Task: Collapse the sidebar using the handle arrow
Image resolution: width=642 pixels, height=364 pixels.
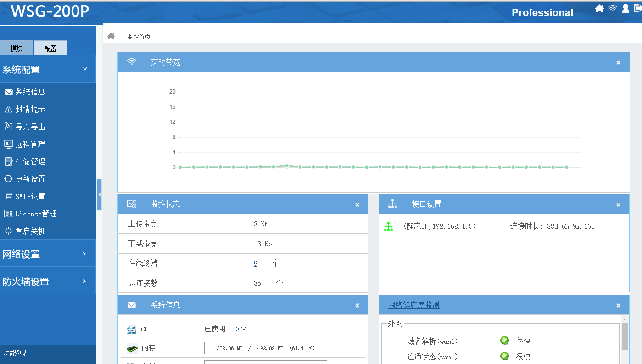Action: (99, 195)
